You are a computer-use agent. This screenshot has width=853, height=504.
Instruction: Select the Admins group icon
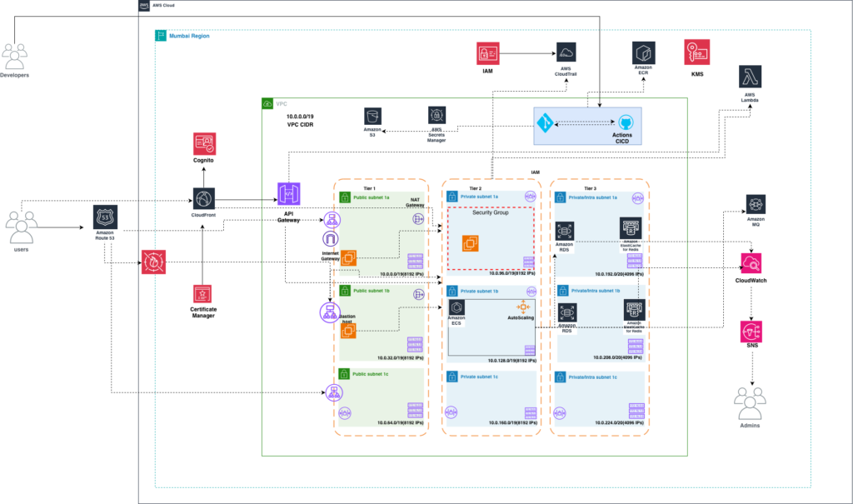[750, 403]
